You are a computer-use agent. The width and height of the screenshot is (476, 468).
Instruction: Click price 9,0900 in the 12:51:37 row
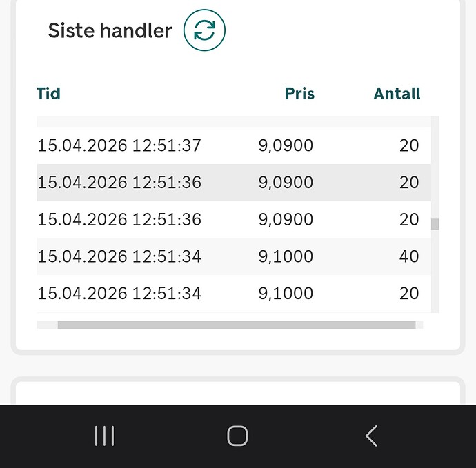tap(286, 145)
